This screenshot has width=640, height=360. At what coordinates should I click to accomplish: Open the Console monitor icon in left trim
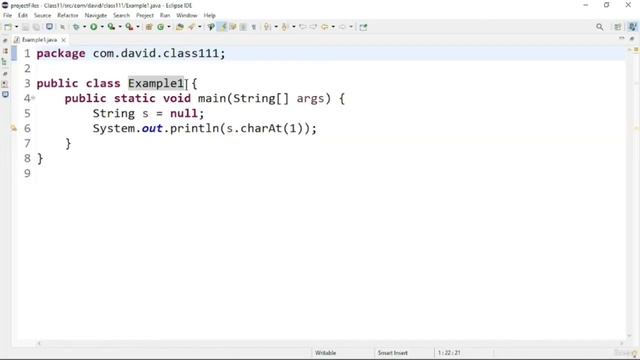pos(5,95)
